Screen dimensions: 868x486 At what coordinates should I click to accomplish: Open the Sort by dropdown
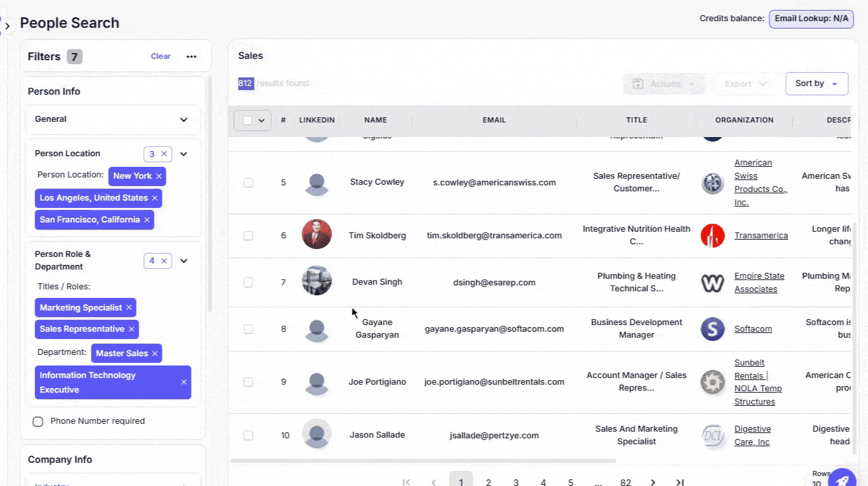816,83
